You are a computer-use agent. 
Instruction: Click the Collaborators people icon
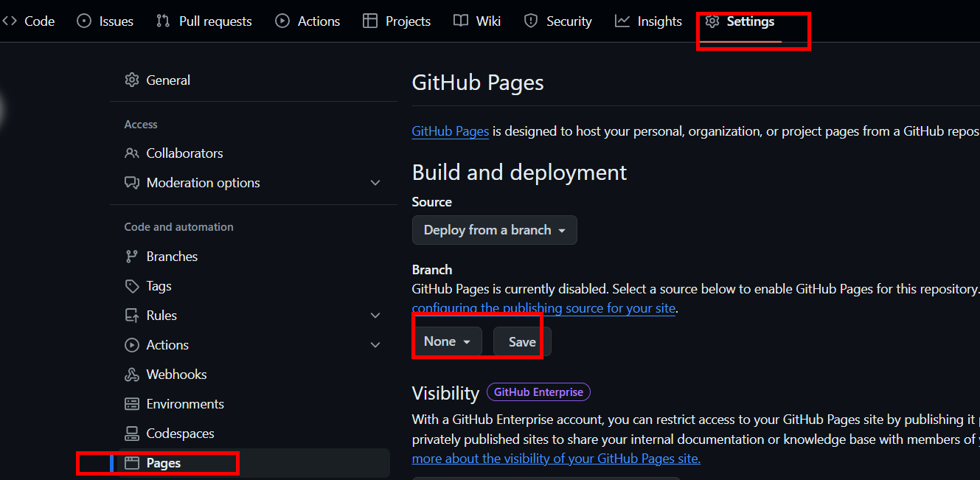[132, 153]
